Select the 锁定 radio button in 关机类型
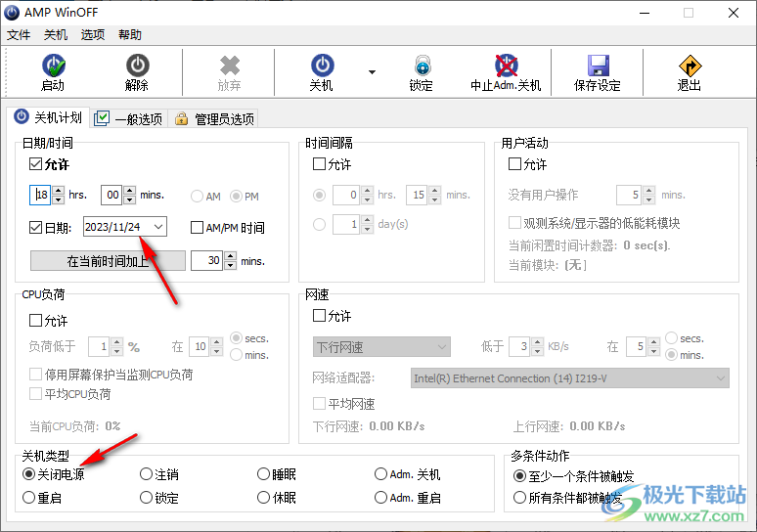This screenshot has height=532, width=757. 146,497
